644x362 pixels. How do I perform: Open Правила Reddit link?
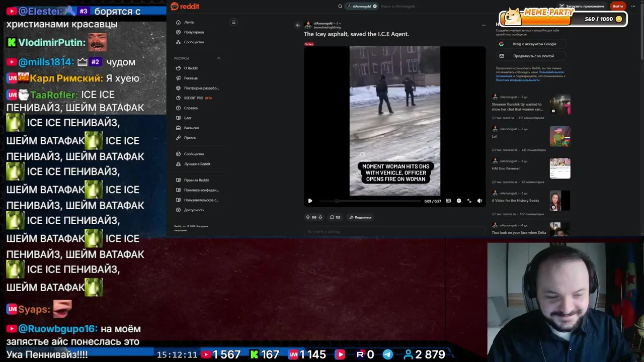click(x=196, y=180)
